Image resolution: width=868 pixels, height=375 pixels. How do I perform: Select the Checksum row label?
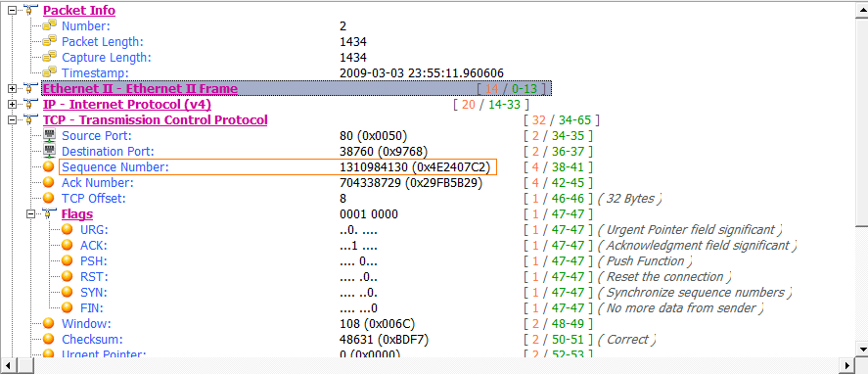pyautogui.click(x=92, y=339)
